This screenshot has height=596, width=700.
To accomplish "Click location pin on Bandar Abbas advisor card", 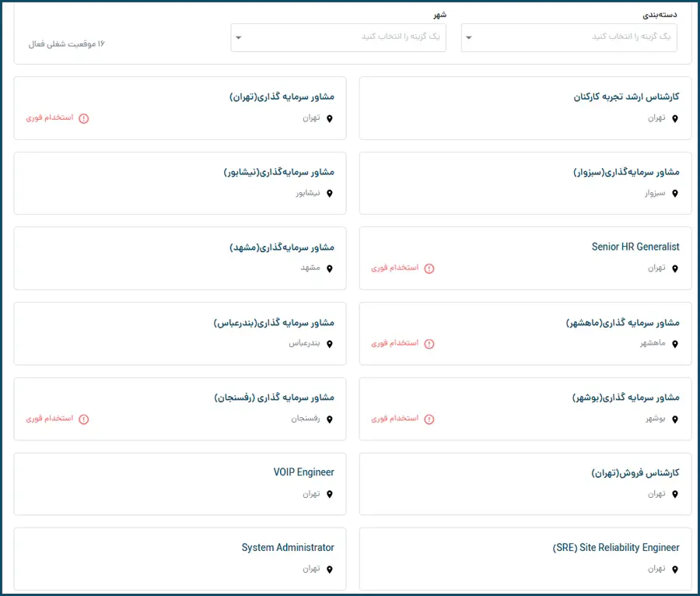I will pos(330,344).
